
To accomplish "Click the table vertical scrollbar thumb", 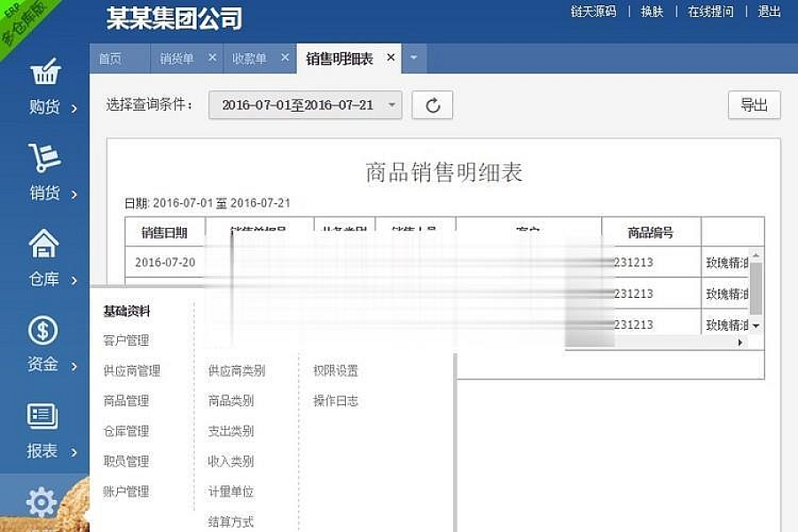I will pyautogui.click(x=756, y=289).
